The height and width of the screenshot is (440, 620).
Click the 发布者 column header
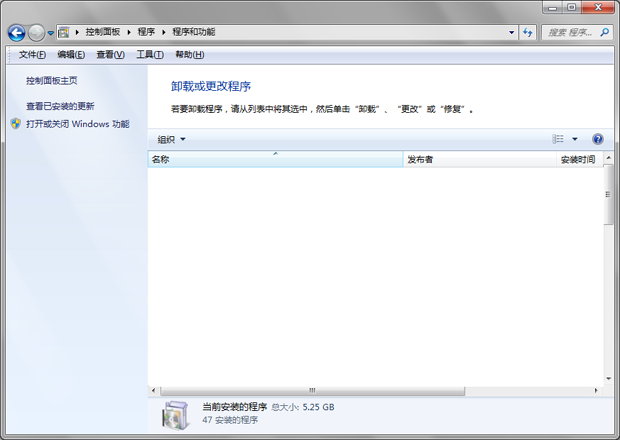(478, 159)
